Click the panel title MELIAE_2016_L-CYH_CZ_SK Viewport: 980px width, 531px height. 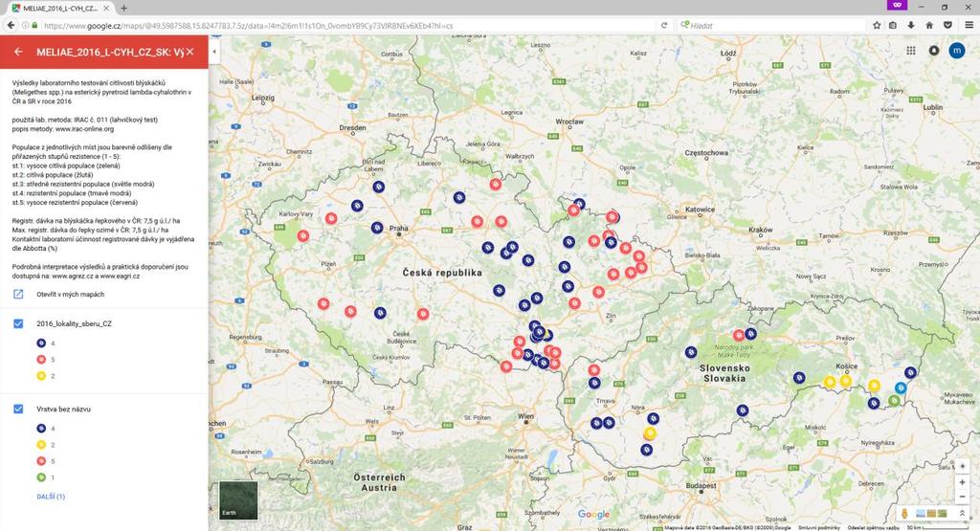pos(109,52)
